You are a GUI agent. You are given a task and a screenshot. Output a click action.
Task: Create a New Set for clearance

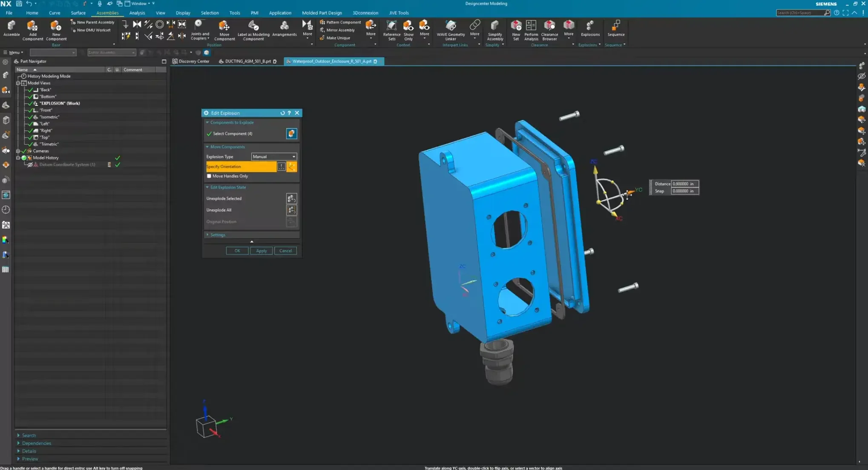coord(516,30)
